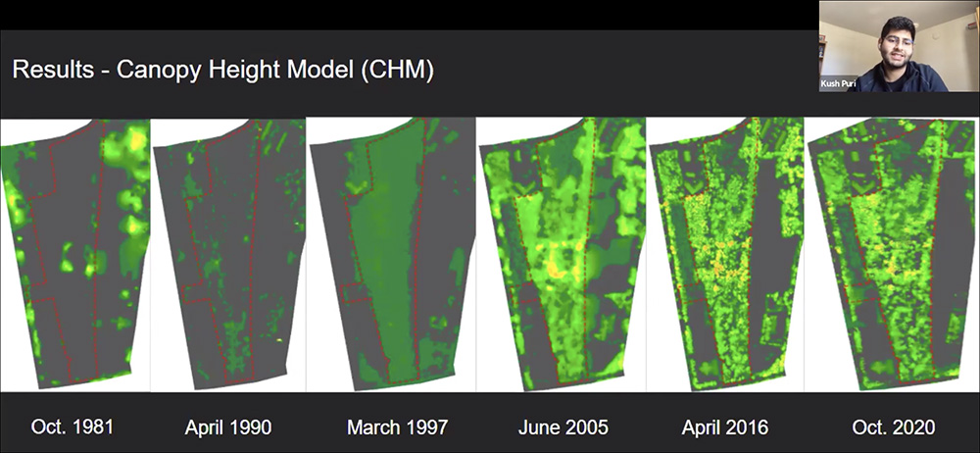Select the April 2016 canopy height map
Viewport: 980px width, 453px height.
pyautogui.click(x=725, y=254)
